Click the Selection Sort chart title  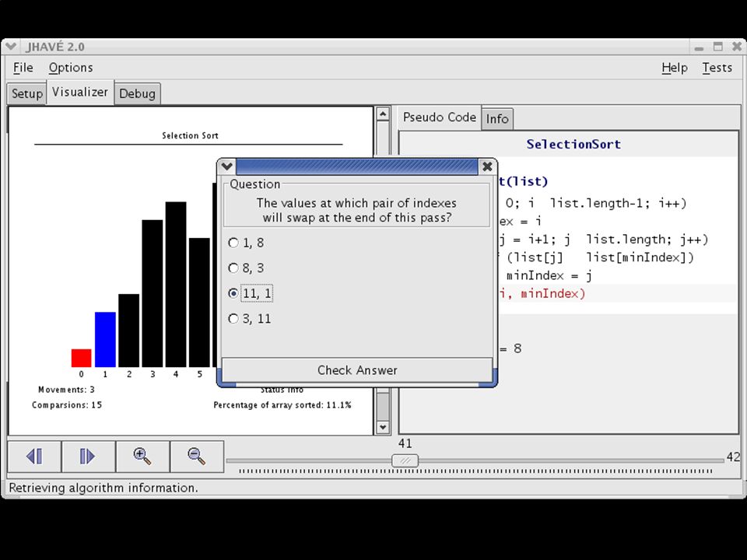[190, 135]
